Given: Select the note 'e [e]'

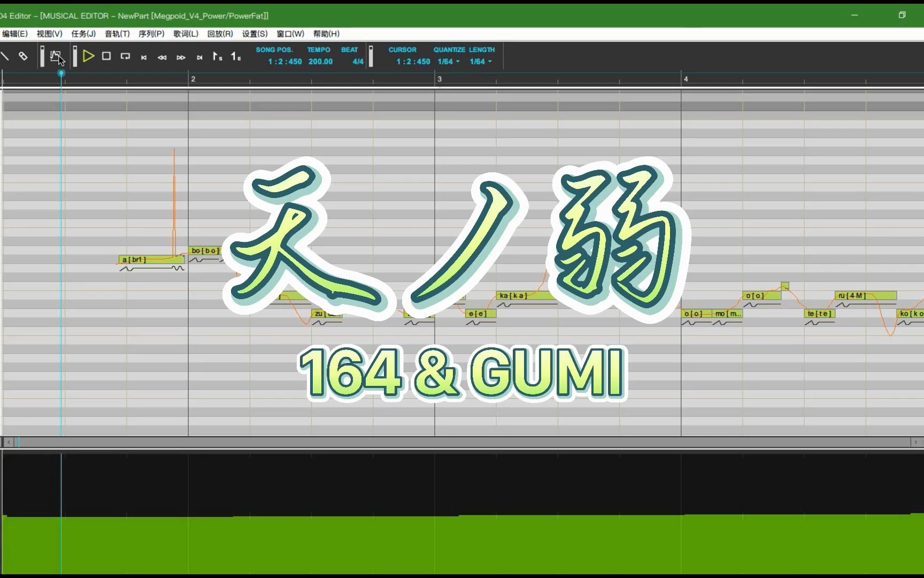Looking at the screenshot, I should point(481,314).
